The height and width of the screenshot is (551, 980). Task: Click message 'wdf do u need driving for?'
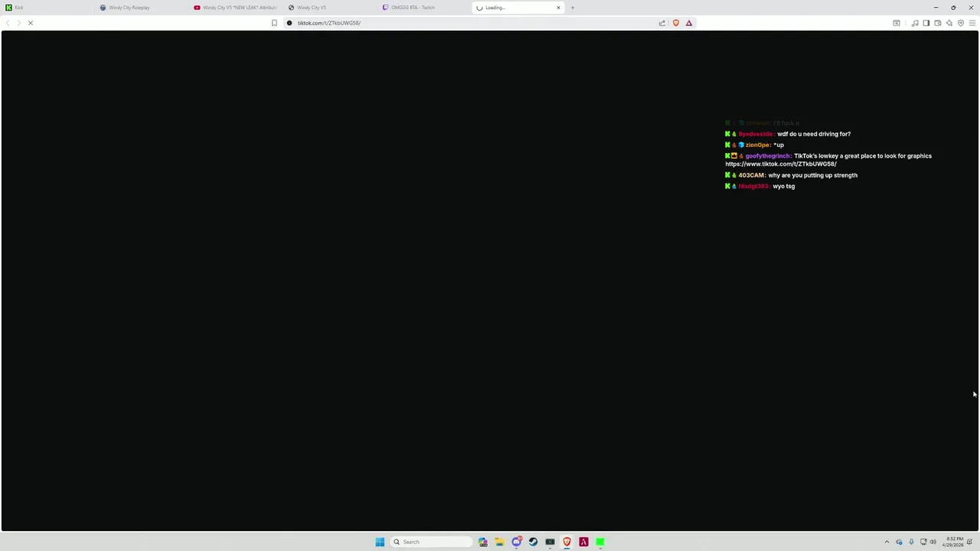[814, 134]
